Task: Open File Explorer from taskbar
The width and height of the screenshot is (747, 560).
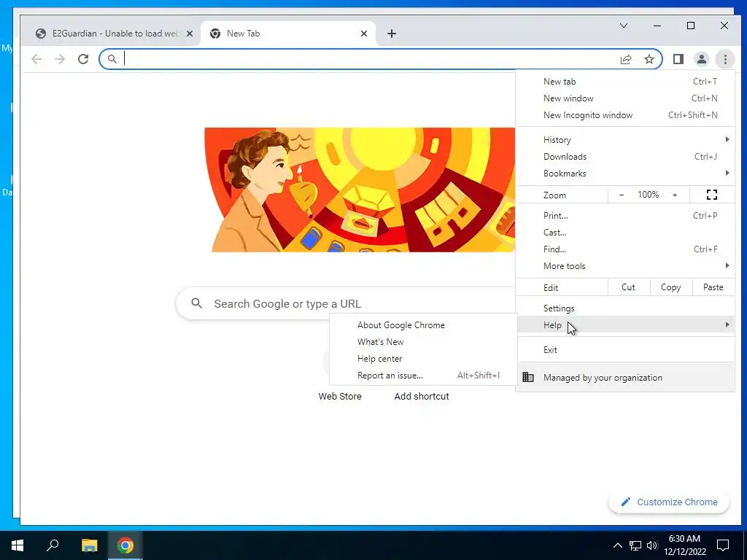Action: [x=89, y=545]
